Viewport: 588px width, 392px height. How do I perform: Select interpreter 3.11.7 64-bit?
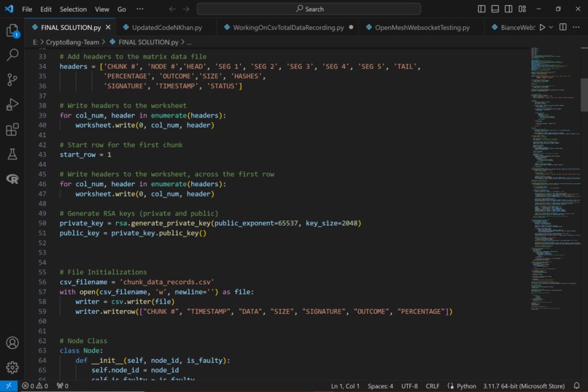pos(524,385)
